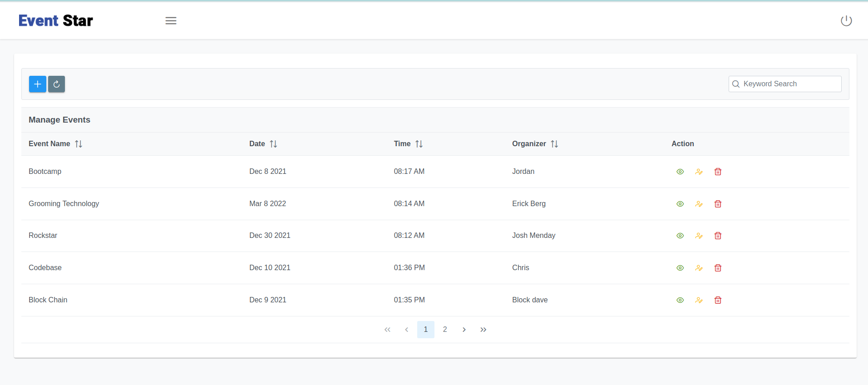
Task: Edit the Grooming Technology event
Action: 699,204
